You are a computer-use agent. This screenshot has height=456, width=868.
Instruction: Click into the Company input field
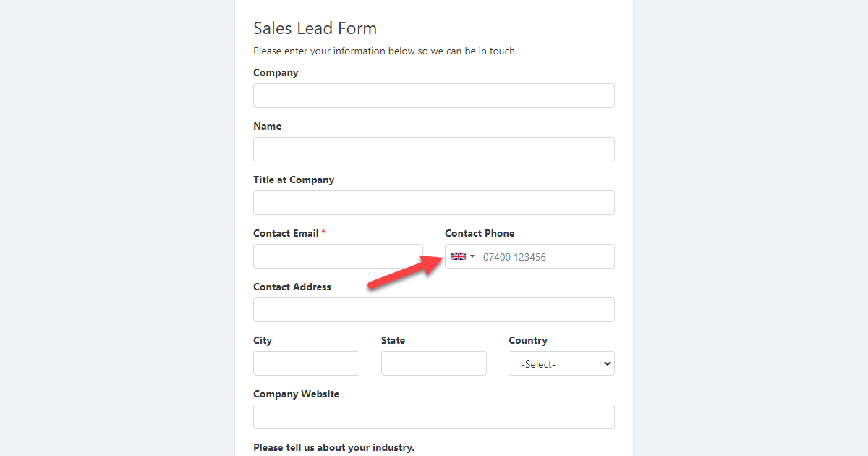(433, 96)
